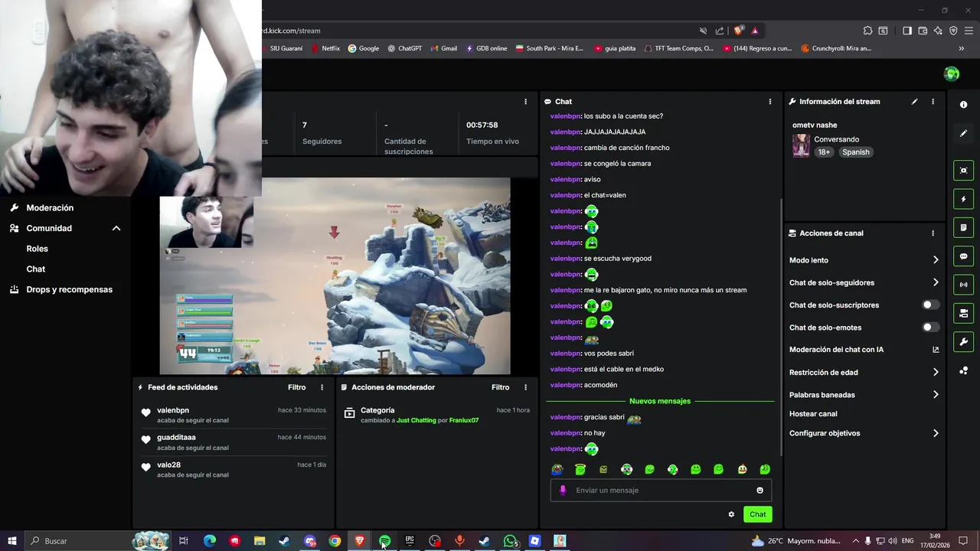Expand Configurar objetivos settings

(x=935, y=433)
